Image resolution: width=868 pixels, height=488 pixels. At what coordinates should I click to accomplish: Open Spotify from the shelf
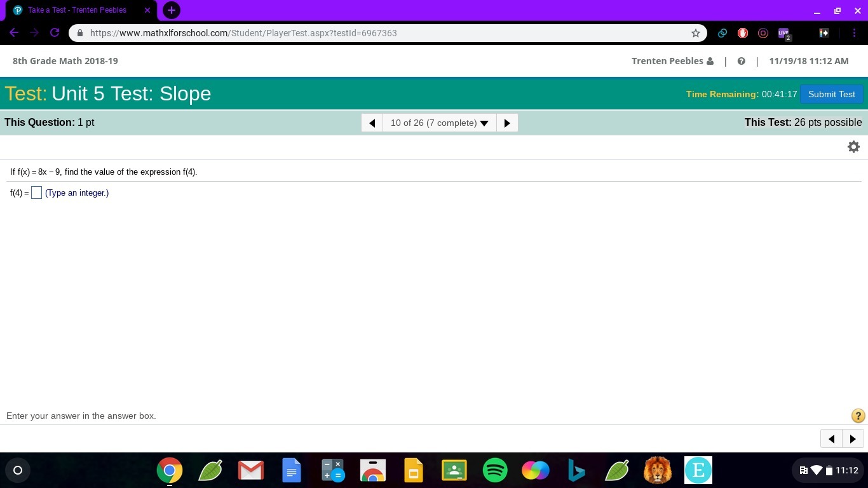(x=495, y=470)
